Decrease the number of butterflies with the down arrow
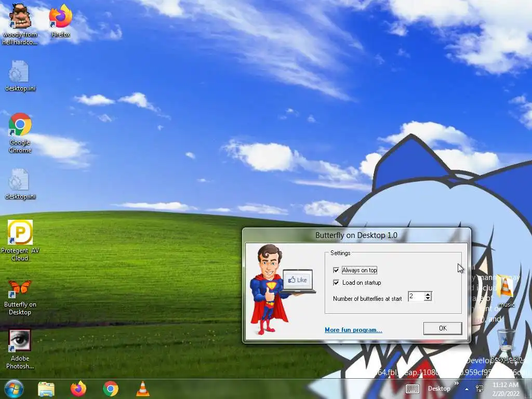The image size is (532, 399). [x=428, y=299]
